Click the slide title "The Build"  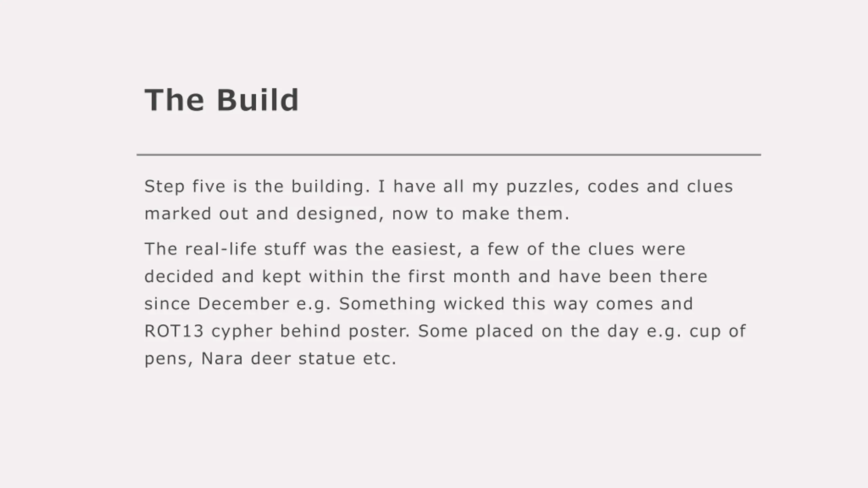tap(222, 100)
